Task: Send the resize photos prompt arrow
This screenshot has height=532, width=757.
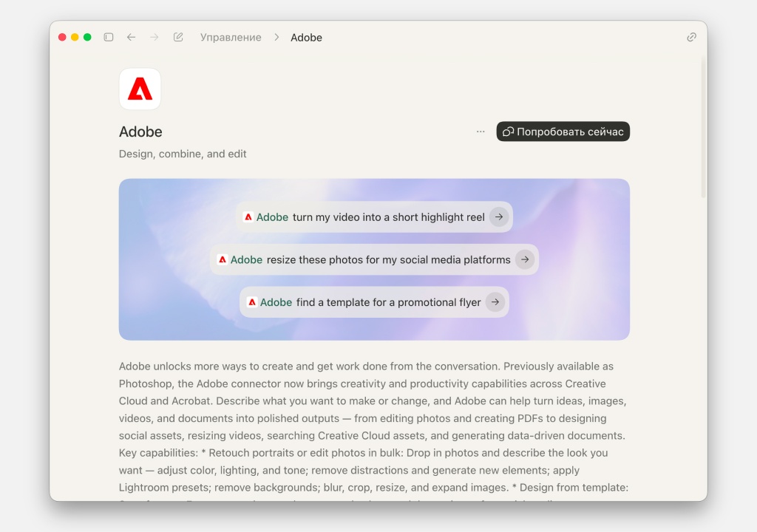Action: pos(525,259)
